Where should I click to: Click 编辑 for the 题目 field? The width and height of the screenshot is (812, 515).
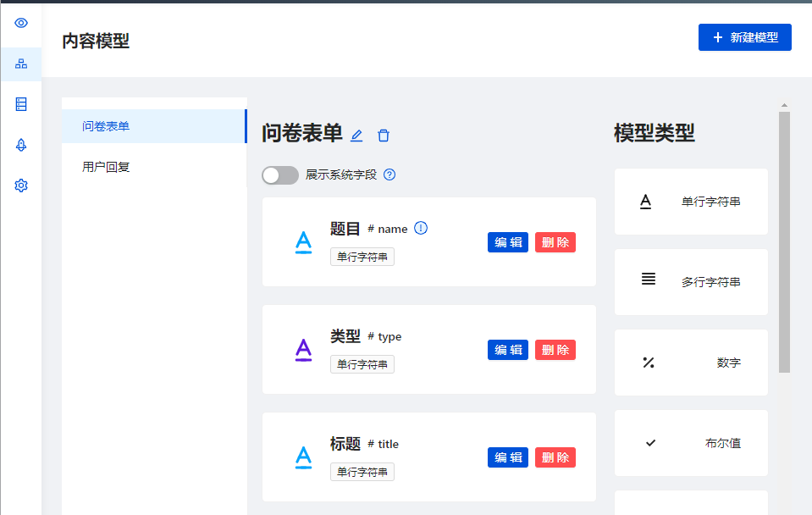click(x=508, y=242)
